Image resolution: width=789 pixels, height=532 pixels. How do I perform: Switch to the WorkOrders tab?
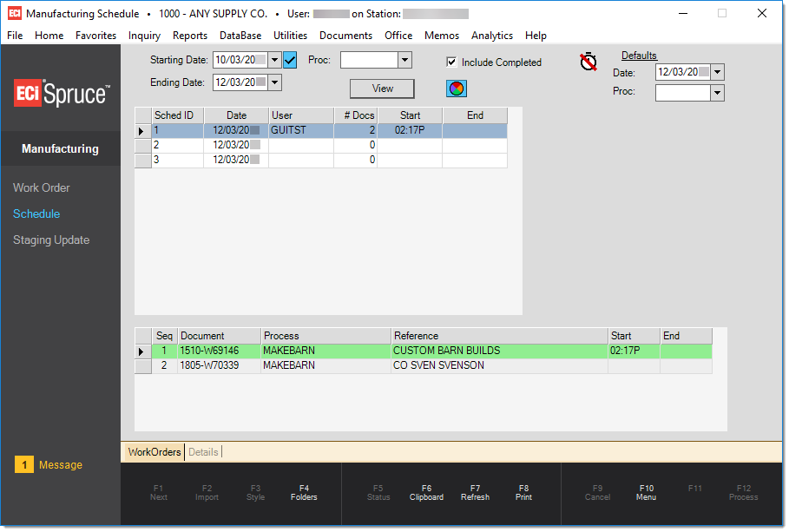pos(154,452)
